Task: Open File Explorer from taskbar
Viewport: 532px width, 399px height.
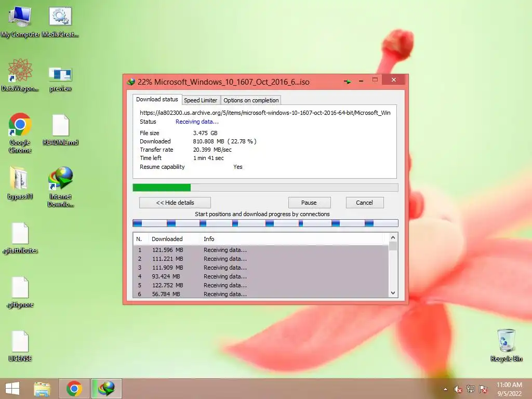Action: coord(42,389)
